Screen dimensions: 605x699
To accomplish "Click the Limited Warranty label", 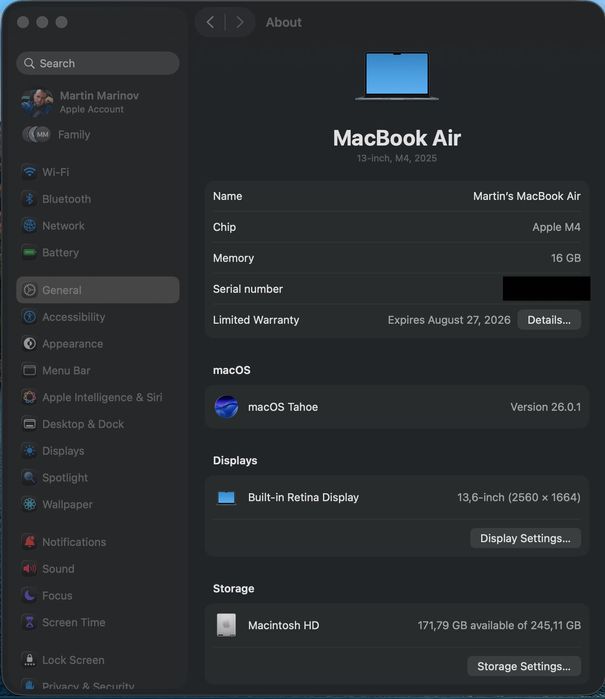I will pyautogui.click(x=256, y=320).
